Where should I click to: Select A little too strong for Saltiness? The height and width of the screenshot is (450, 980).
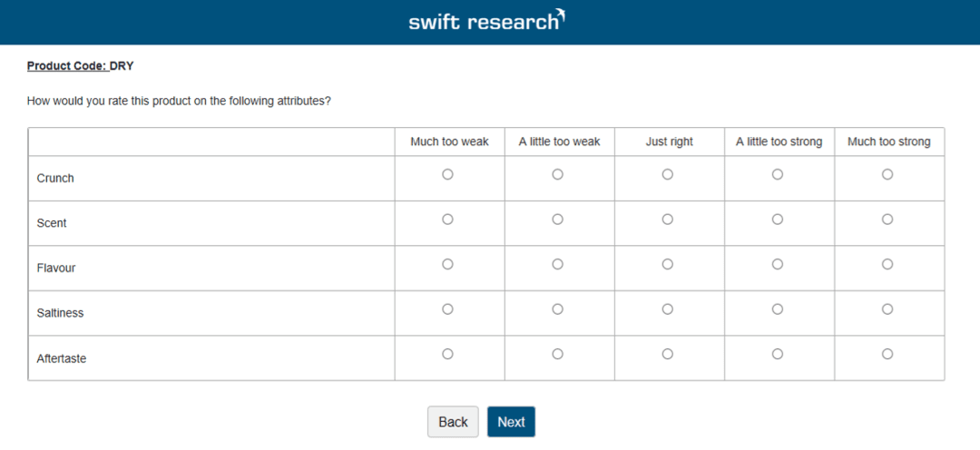(778, 308)
